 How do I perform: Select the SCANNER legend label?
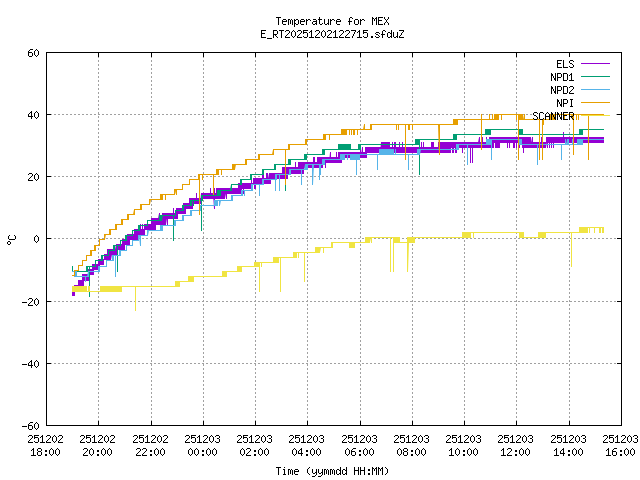pos(553,115)
